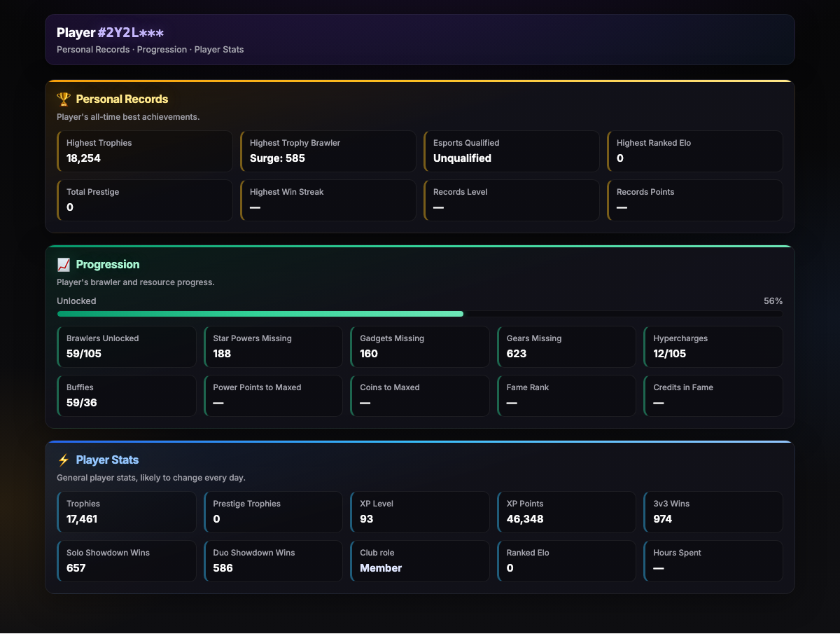This screenshot has width=840, height=634.
Task: Click the Trophies 17,461 card
Action: click(x=127, y=512)
